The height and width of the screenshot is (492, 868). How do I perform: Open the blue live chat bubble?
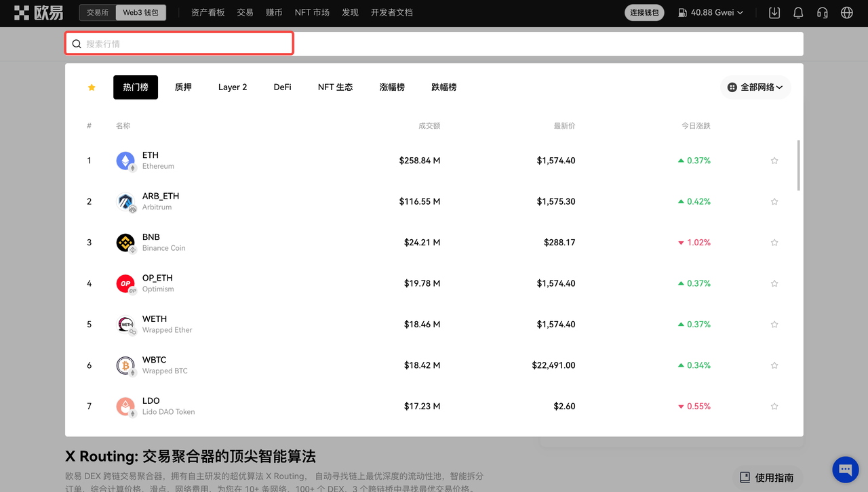click(x=845, y=470)
